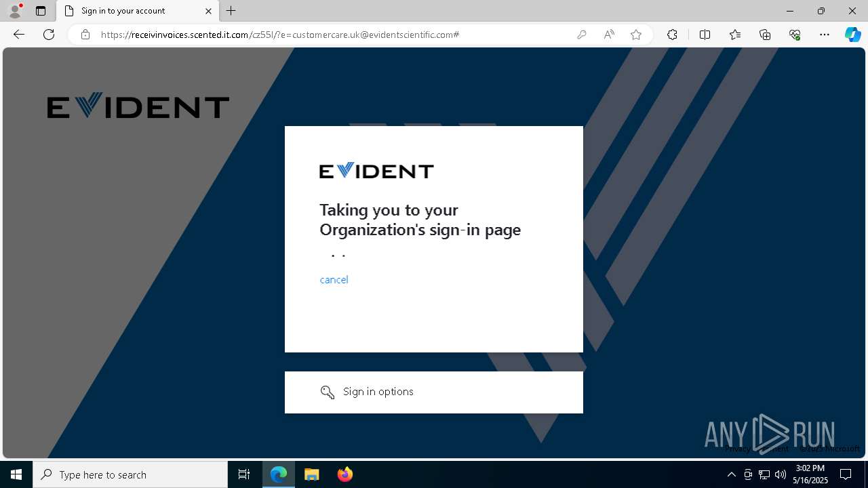Image resolution: width=868 pixels, height=488 pixels.
Task: Open notification center icon
Action: pos(846,474)
